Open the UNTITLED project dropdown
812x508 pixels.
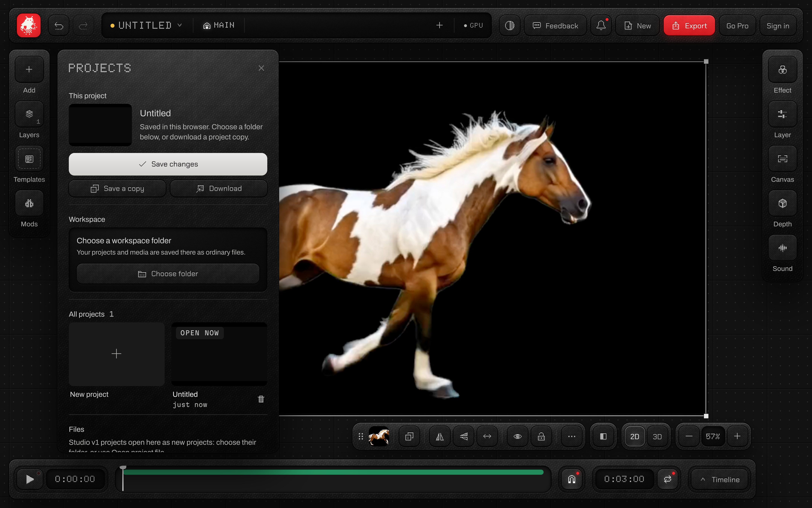[147, 26]
